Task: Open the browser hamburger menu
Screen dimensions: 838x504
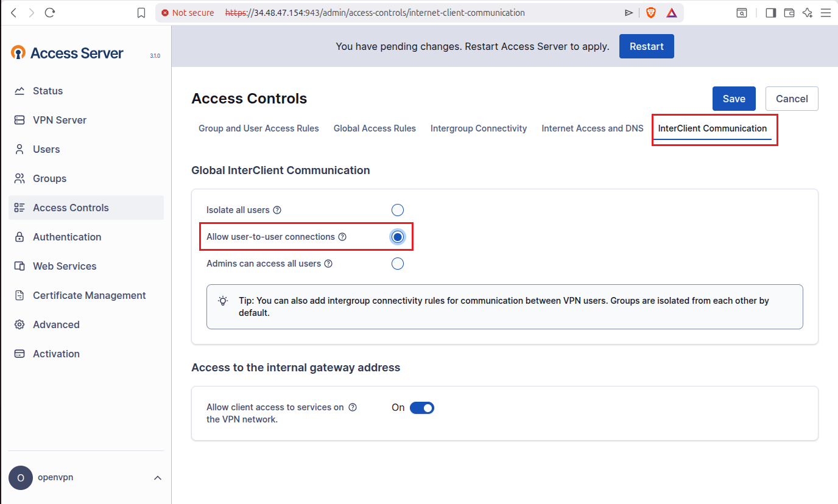Action: [x=826, y=12]
